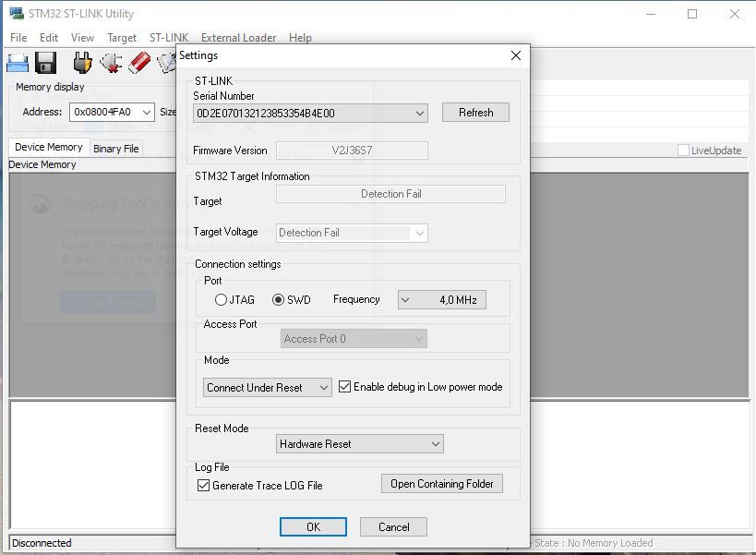Confirm settings with OK button
Screen dimensions: 756x555
pyautogui.click(x=313, y=527)
